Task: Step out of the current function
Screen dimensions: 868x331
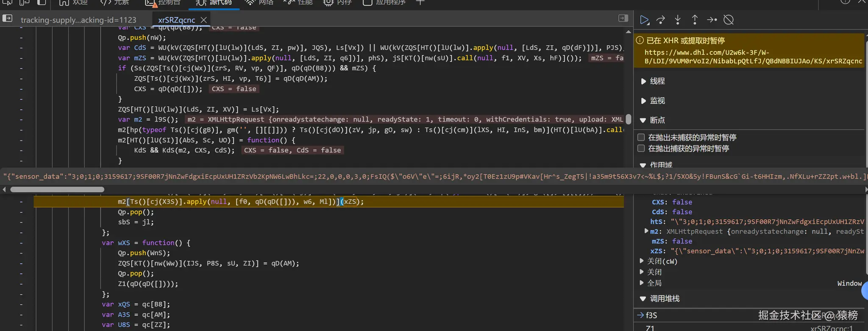Action: 695,20
